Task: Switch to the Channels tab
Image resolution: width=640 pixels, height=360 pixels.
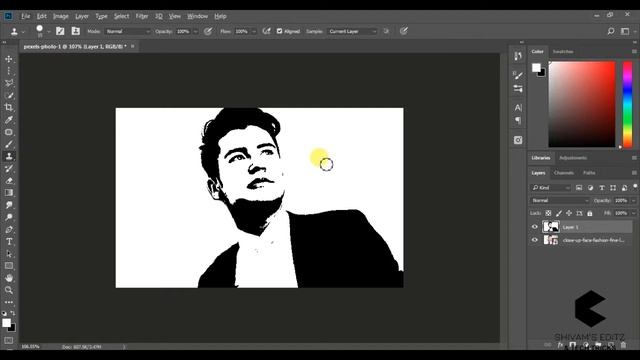Action: coord(564,173)
